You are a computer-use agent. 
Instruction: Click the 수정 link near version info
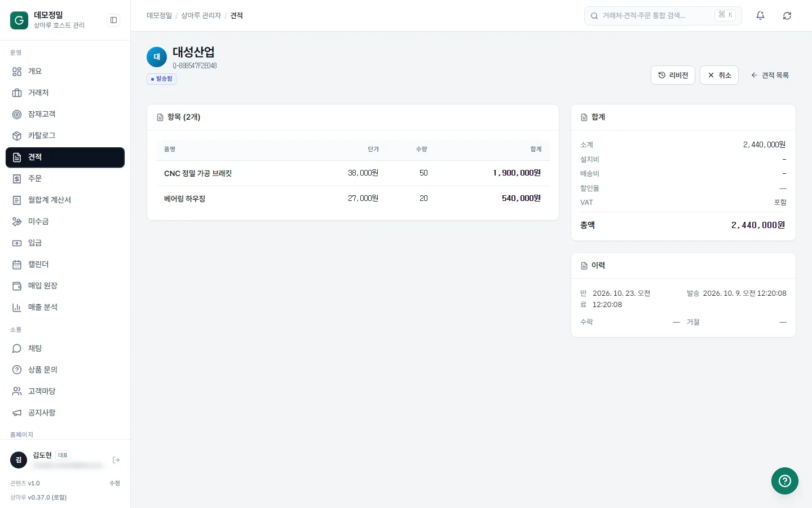(x=114, y=483)
